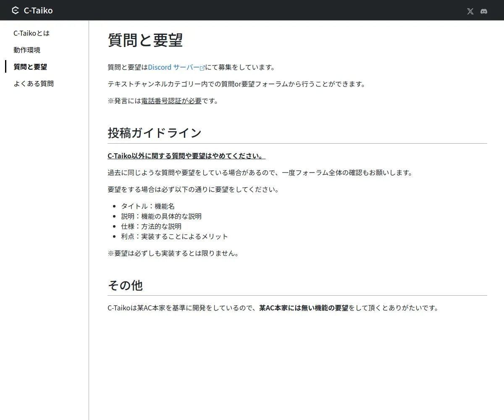Open the よくある質問 sidebar page

(x=34, y=84)
